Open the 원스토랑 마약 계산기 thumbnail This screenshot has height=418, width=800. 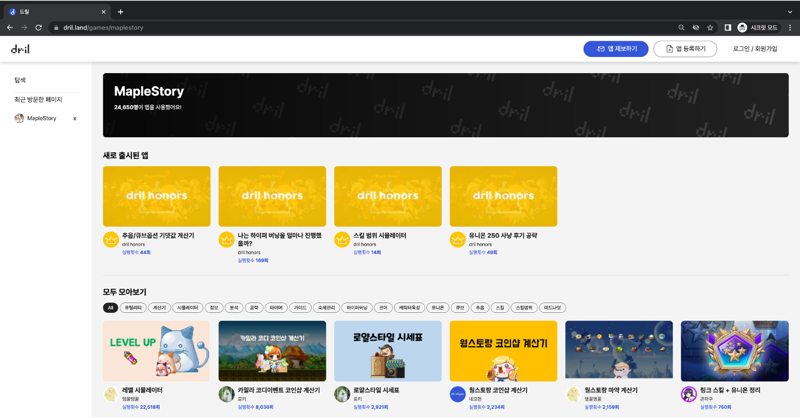(619, 351)
